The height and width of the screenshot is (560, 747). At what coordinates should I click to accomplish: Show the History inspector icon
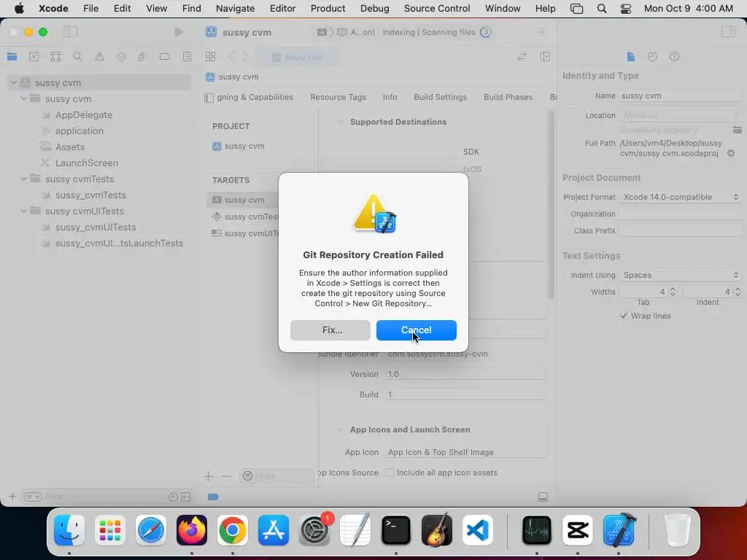(x=652, y=57)
